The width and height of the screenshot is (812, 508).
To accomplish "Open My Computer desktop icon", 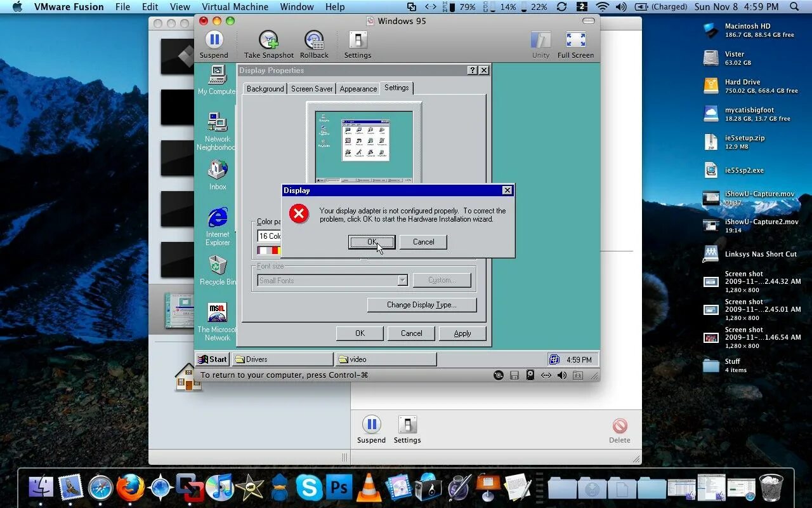I will 217,81.
